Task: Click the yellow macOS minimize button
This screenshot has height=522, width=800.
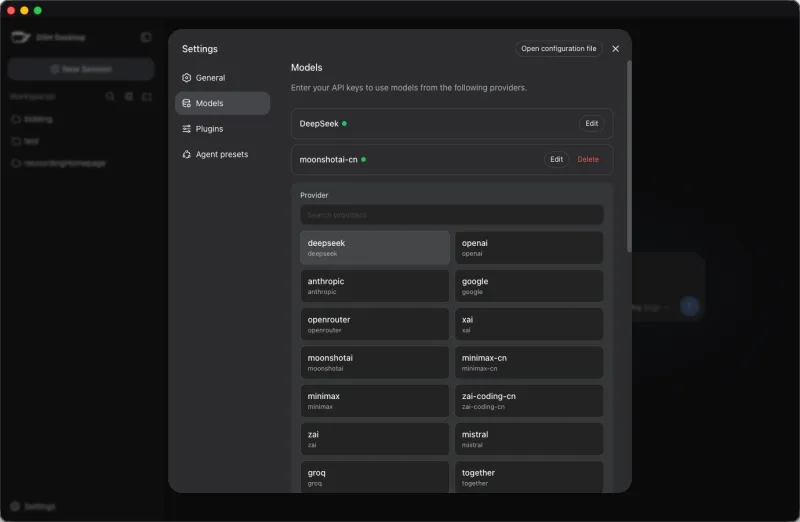Action: coord(24,10)
